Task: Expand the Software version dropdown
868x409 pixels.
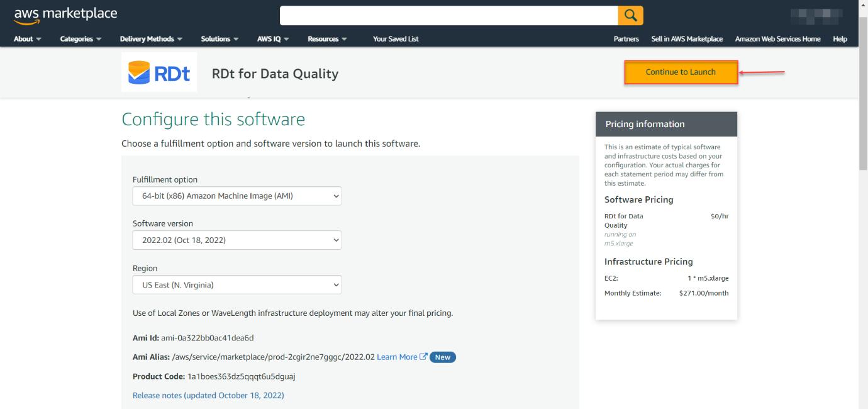Action: coord(237,240)
